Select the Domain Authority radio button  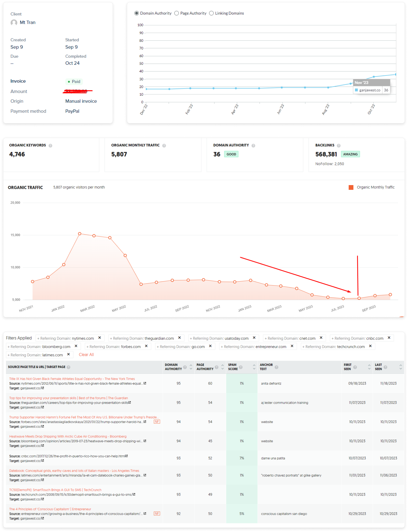tap(137, 13)
